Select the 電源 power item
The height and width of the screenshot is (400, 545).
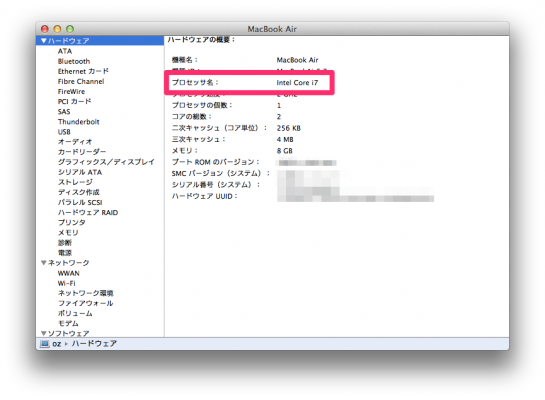coord(65,253)
